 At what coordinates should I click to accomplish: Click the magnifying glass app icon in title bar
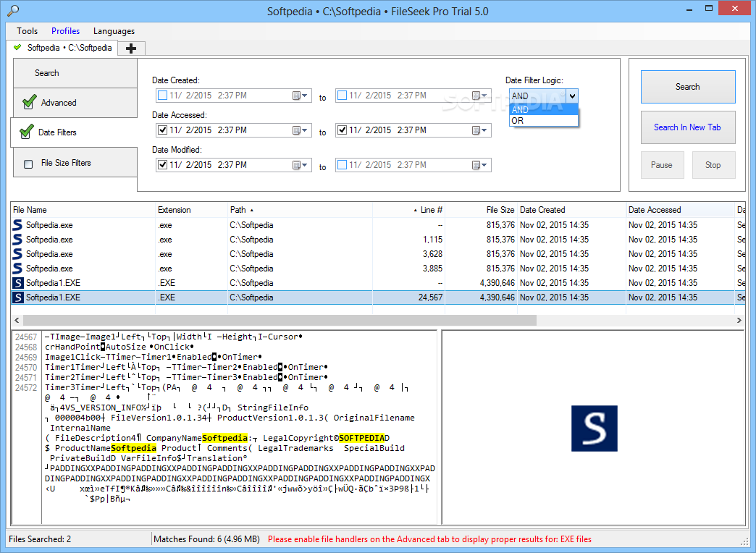(x=13, y=10)
